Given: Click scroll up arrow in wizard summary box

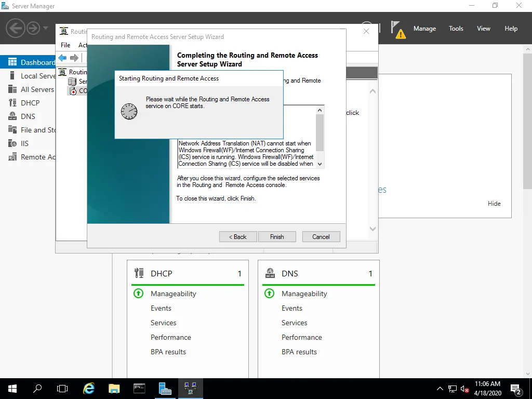Looking at the screenshot, I should click(x=320, y=110).
